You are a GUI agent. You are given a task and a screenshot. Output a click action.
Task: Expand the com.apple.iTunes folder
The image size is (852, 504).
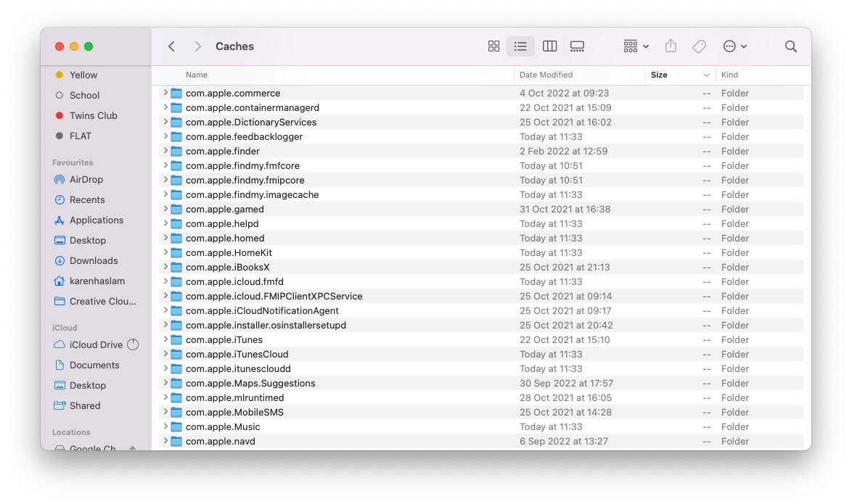click(165, 339)
